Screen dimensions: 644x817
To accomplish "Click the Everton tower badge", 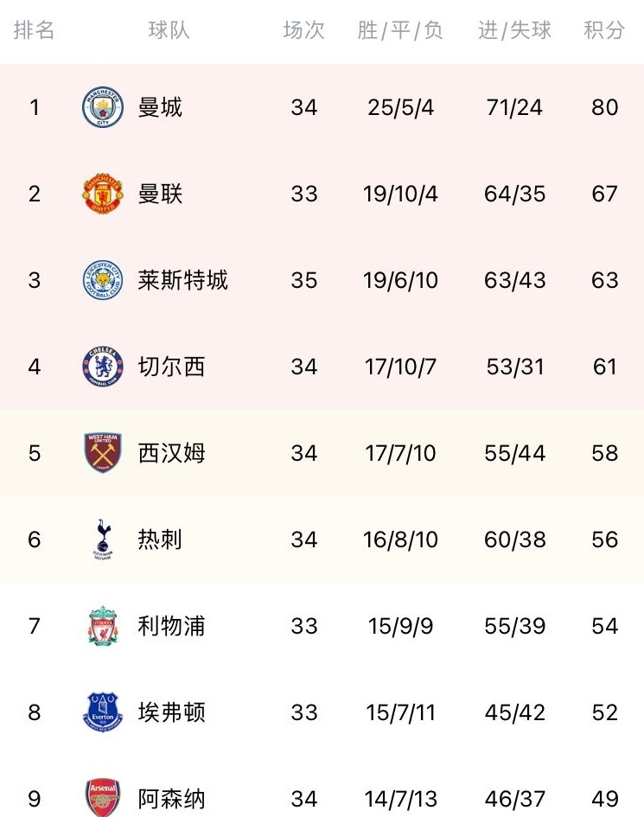I will (x=103, y=712).
